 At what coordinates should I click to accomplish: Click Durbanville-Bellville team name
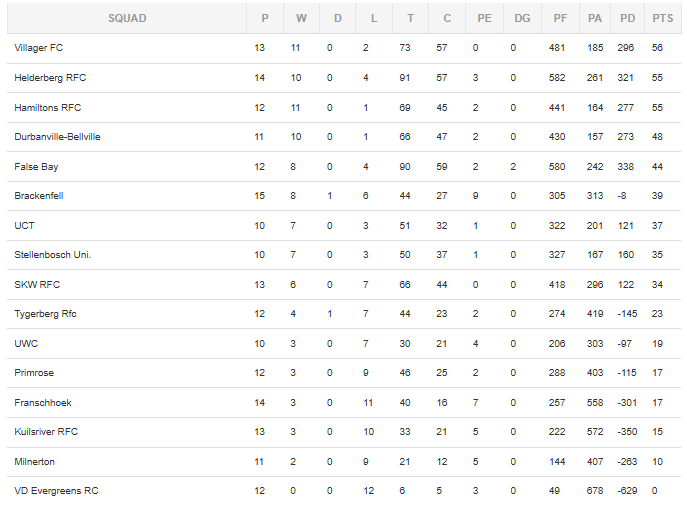point(57,137)
